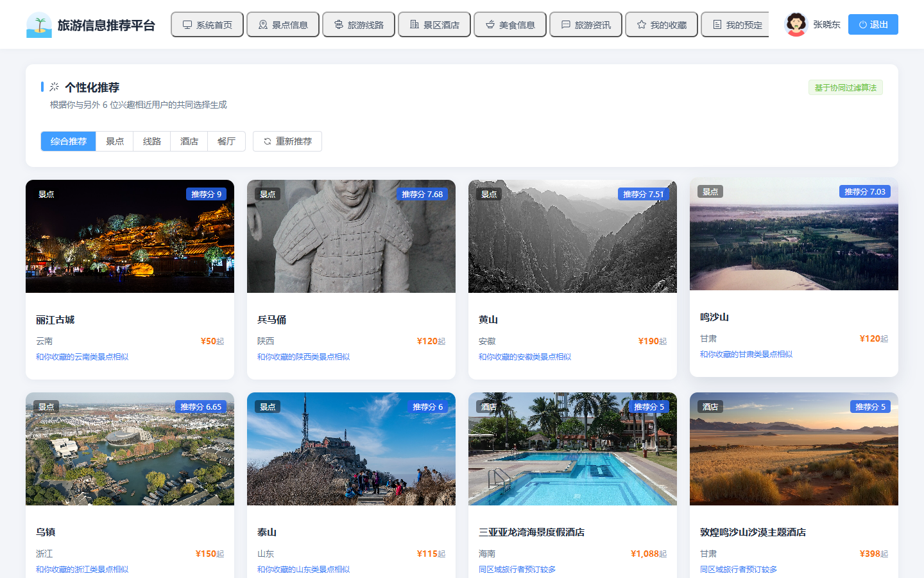Click the food icon for 美食信息

(x=490, y=25)
